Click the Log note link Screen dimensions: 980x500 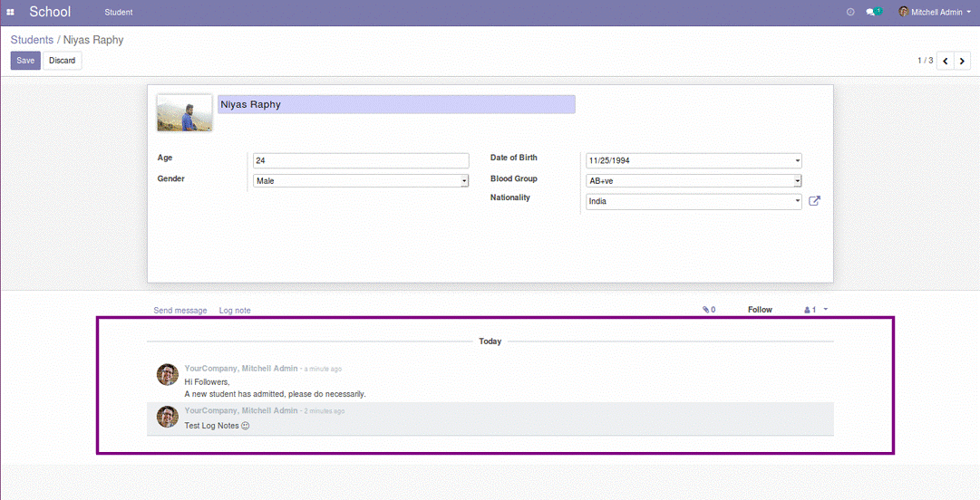235,311
